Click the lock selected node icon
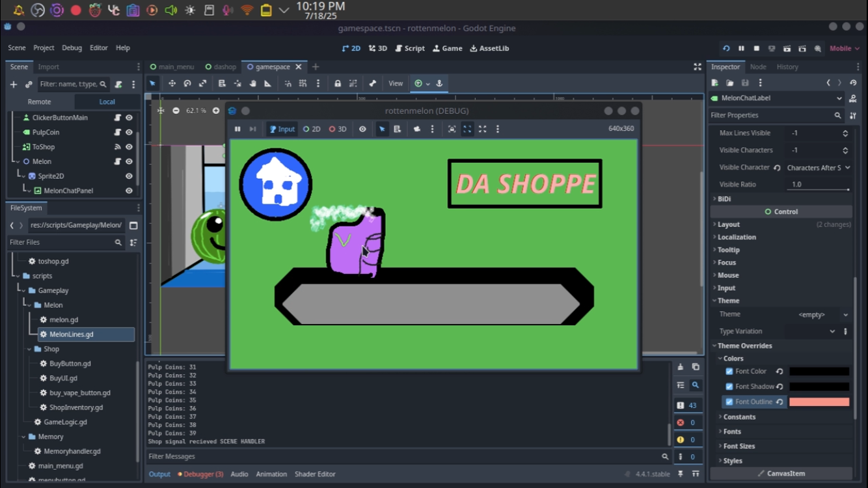This screenshot has height=488, width=868. [x=337, y=83]
